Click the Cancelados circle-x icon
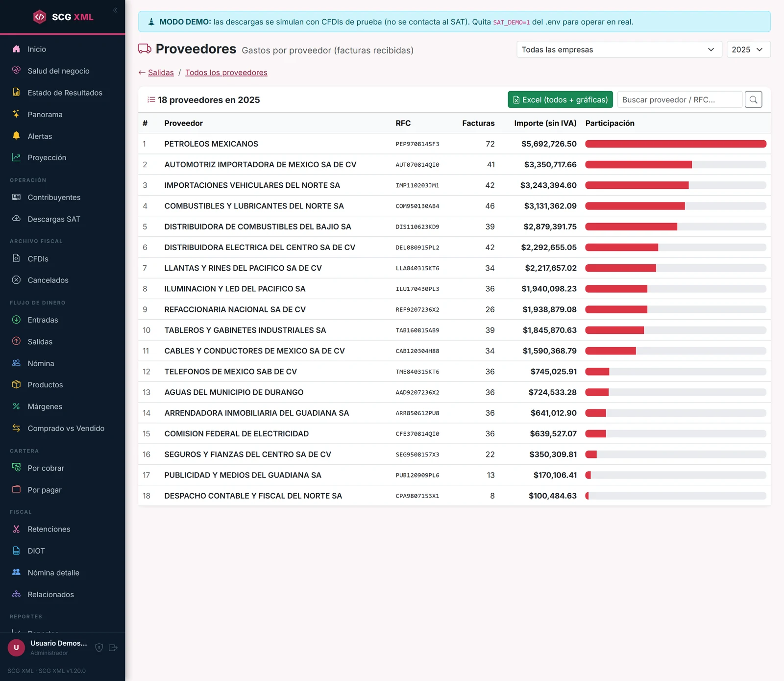 click(16, 280)
